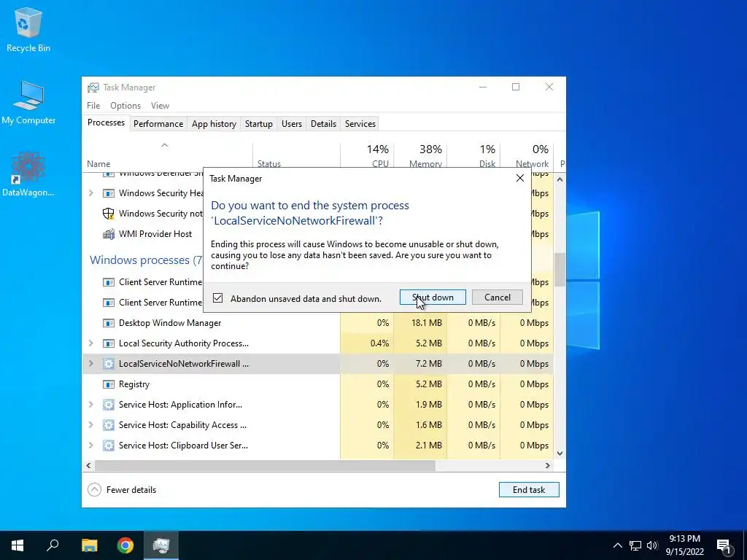747x560 pixels.
Task: Switch to the Services tab
Action: (x=360, y=124)
